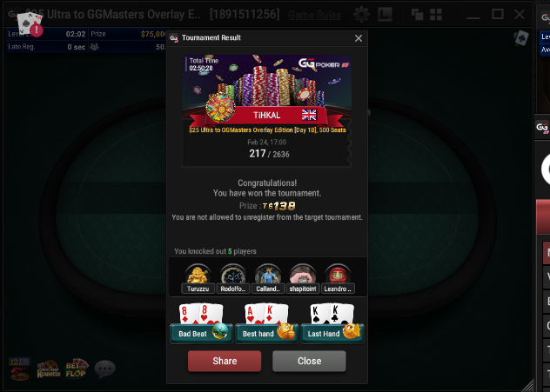The image size is (550, 392).
Task: Open the Game Rules link
Action: pos(315,15)
